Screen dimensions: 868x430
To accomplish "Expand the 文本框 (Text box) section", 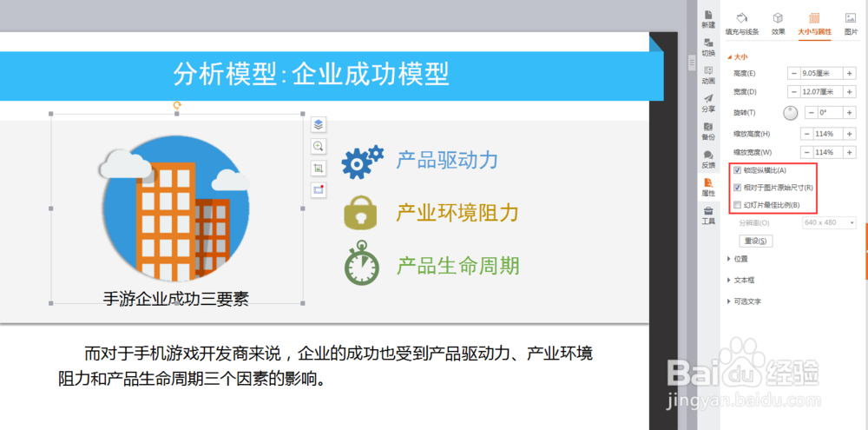I will [x=740, y=281].
